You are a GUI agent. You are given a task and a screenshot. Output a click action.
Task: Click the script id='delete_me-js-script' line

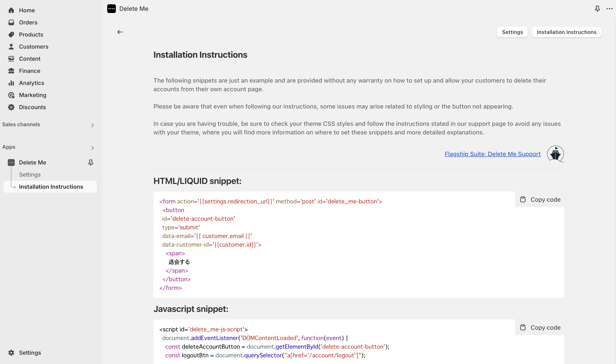pos(204,329)
